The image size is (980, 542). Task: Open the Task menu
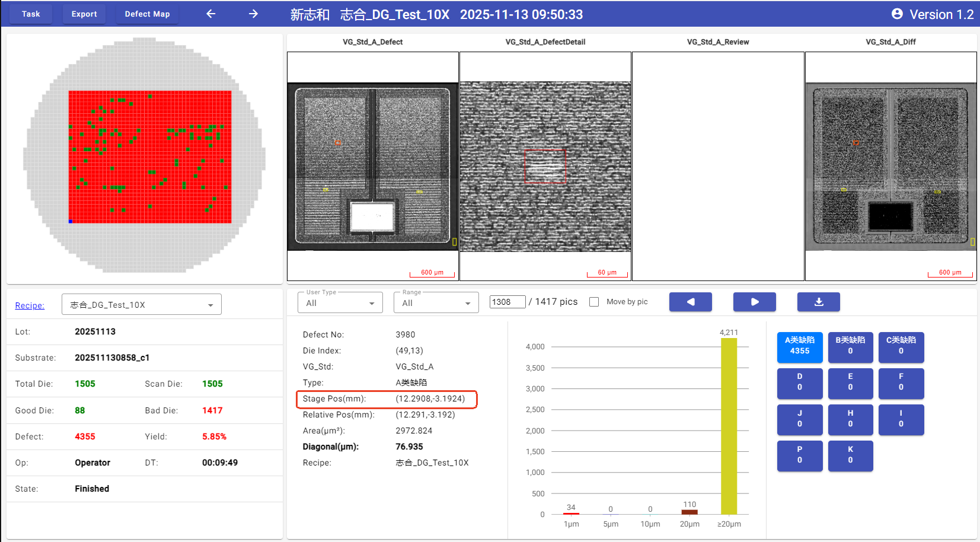[x=31, y=14]
